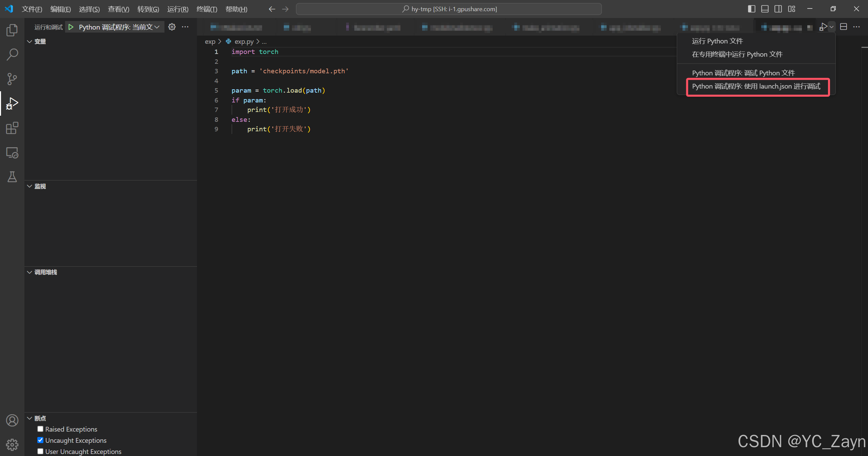Click the hy-tmp command center search box
This screenshot has height=456, width=868.
pos(449,9)
